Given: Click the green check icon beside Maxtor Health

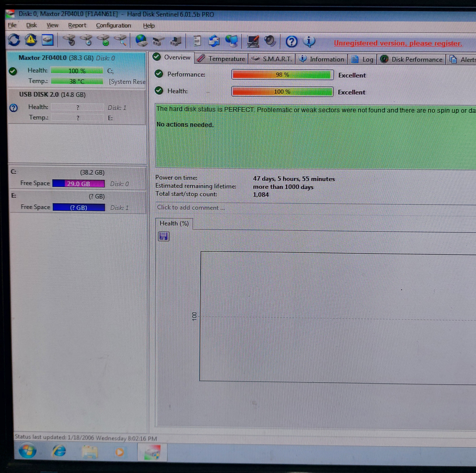Looking at the screenshot, I should coord(13,71).
